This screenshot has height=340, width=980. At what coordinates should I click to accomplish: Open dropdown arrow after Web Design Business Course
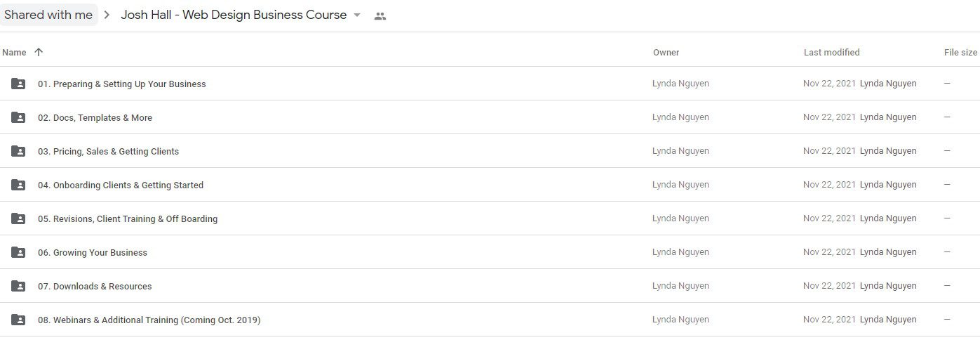tap(357, 15)
